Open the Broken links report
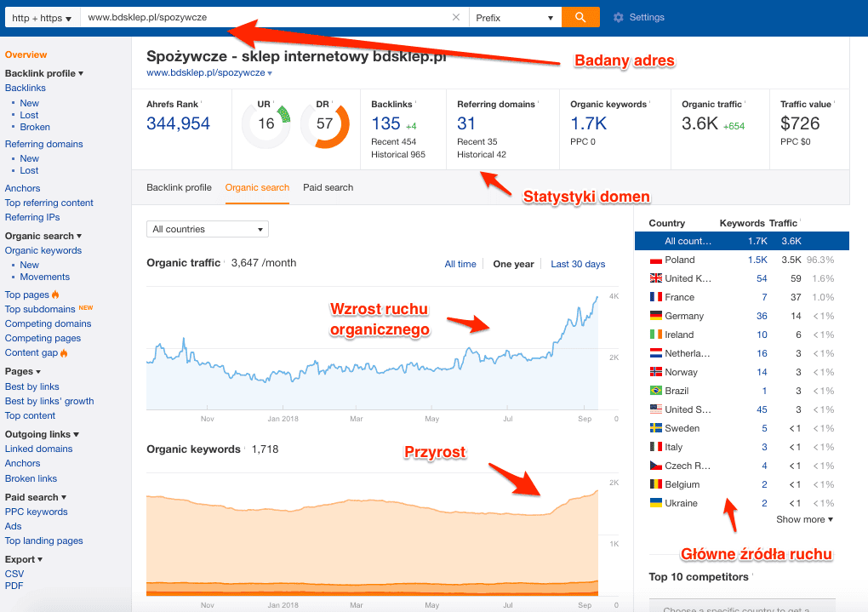Viewport: 868px width, 612px height. [31, 478]
